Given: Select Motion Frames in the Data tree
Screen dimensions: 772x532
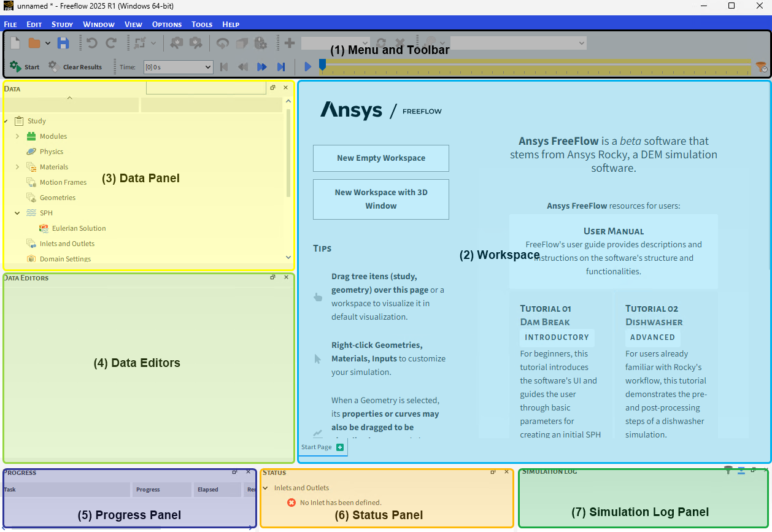Looking at the screenshot, I should [63, 182].
